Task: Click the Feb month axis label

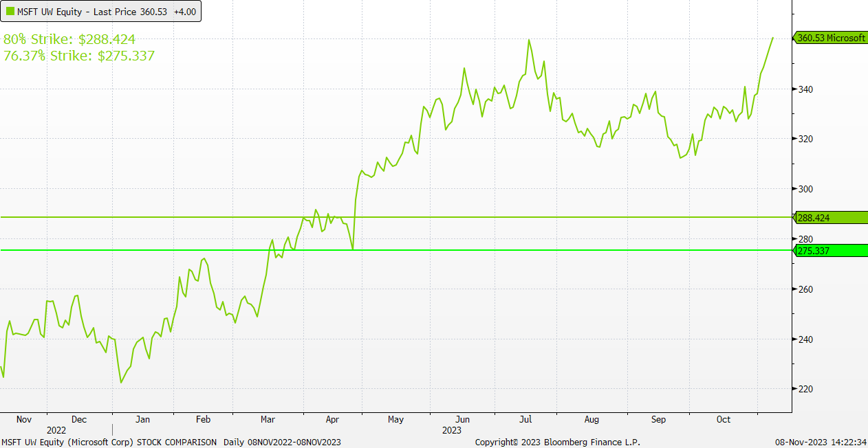Action: pyautogui.click(x=204, y=419)
